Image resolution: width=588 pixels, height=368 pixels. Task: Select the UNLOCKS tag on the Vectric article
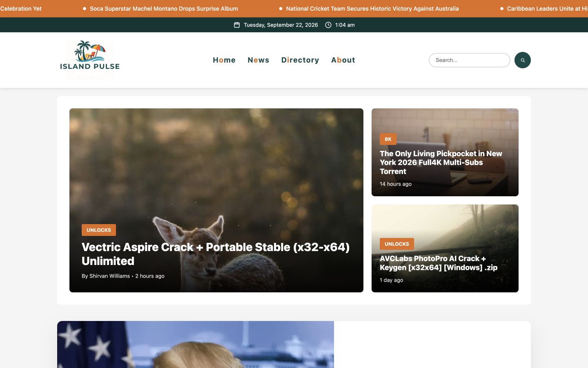pyautogui.click(x=99, y=230)
